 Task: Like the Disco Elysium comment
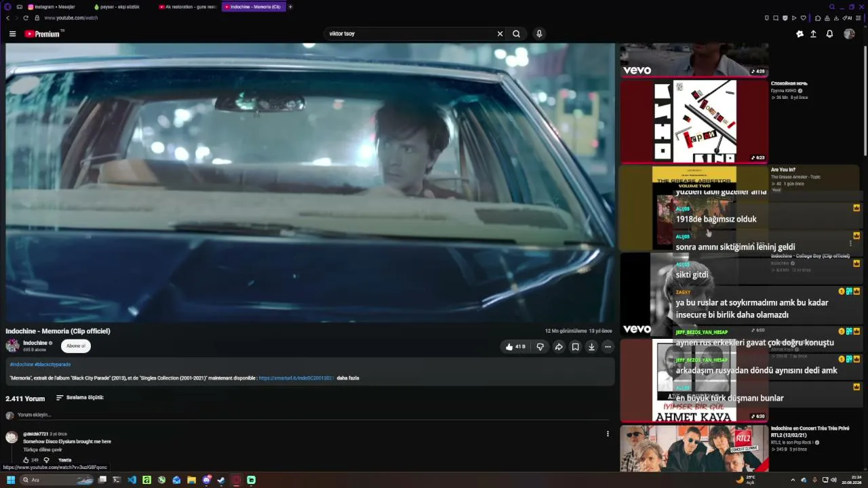(x=26, y=460)
